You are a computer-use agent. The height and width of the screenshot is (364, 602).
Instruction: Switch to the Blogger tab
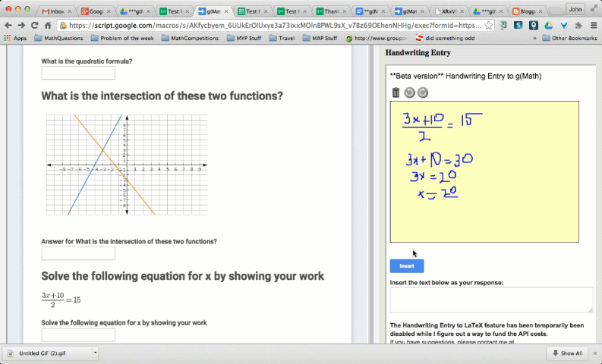point(528,11)
